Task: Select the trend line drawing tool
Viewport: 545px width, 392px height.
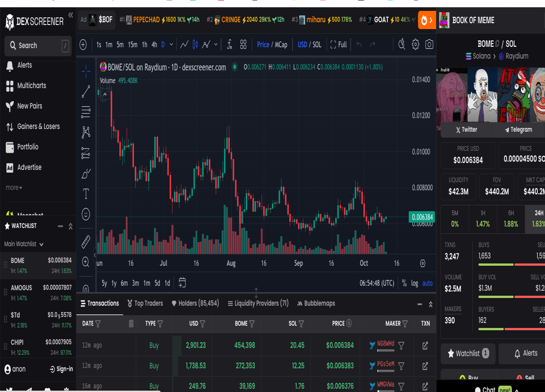Action: click(86, 91)
